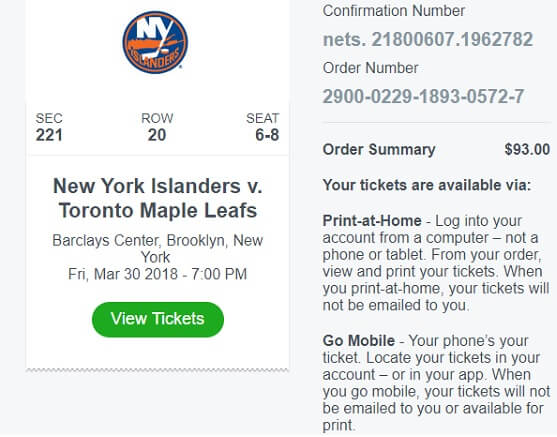Click the $93.00 order total
Screen dimensions: 557x437
(x=527, y=149)
